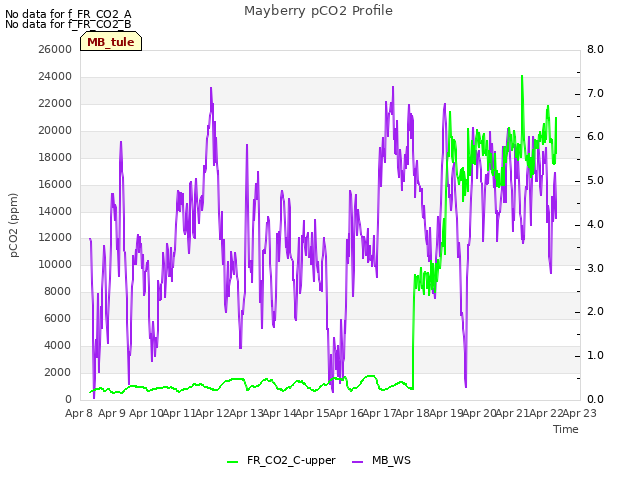This screenshot has height=480, width=640.
Task: Click the Apr 23 x-axis label
Action: (x=579, y=413)
